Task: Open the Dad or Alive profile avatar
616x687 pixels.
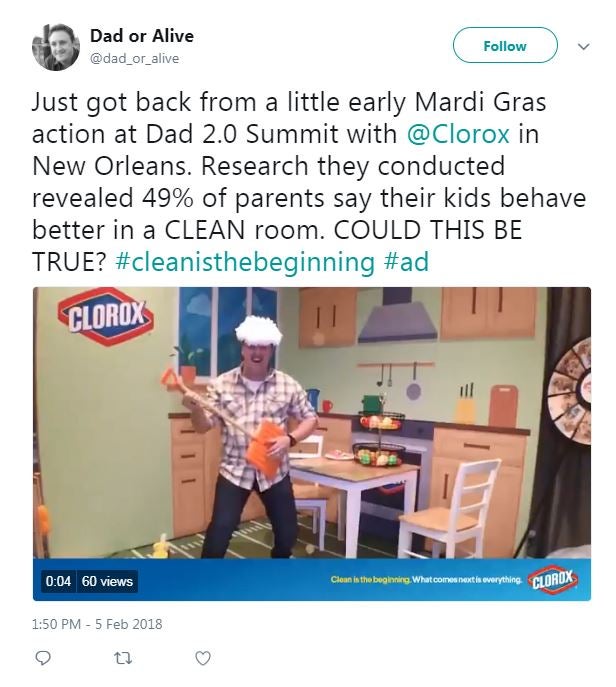Action: pyautogui.click(x=56, y=47)
